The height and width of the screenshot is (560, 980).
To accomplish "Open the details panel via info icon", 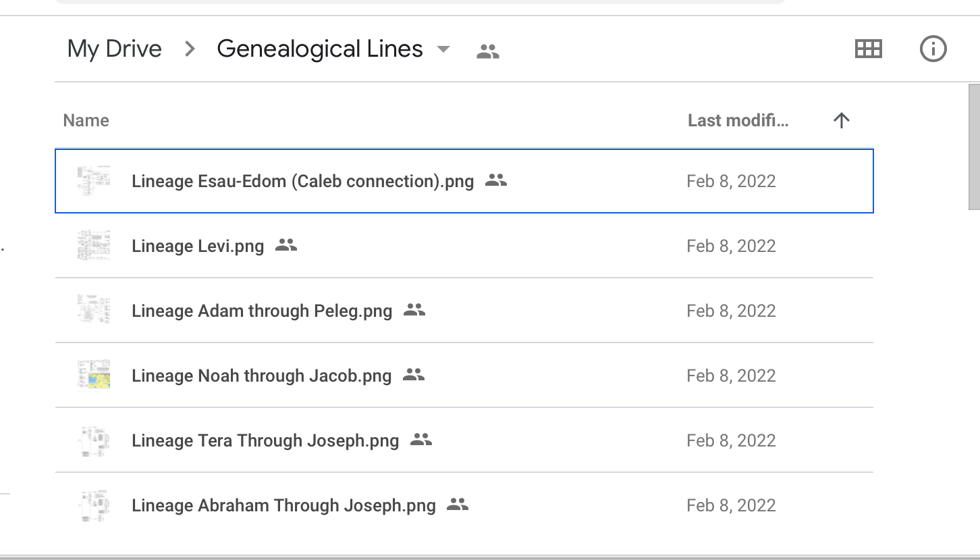I will click(x=933, y=48).
